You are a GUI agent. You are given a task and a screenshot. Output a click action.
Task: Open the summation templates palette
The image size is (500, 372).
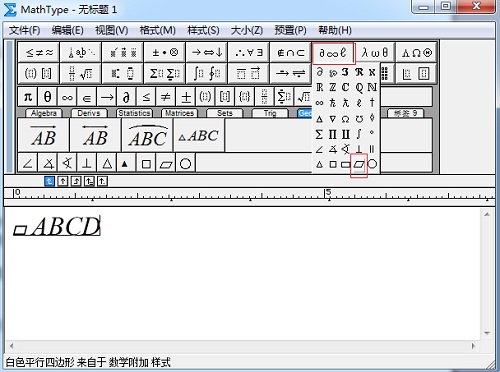pos(165,73)
